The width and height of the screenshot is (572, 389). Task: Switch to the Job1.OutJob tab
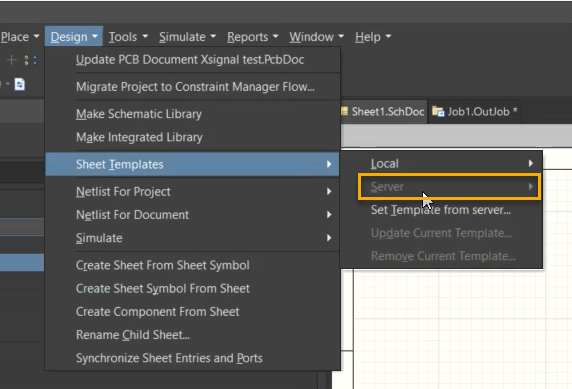[475, 112]
